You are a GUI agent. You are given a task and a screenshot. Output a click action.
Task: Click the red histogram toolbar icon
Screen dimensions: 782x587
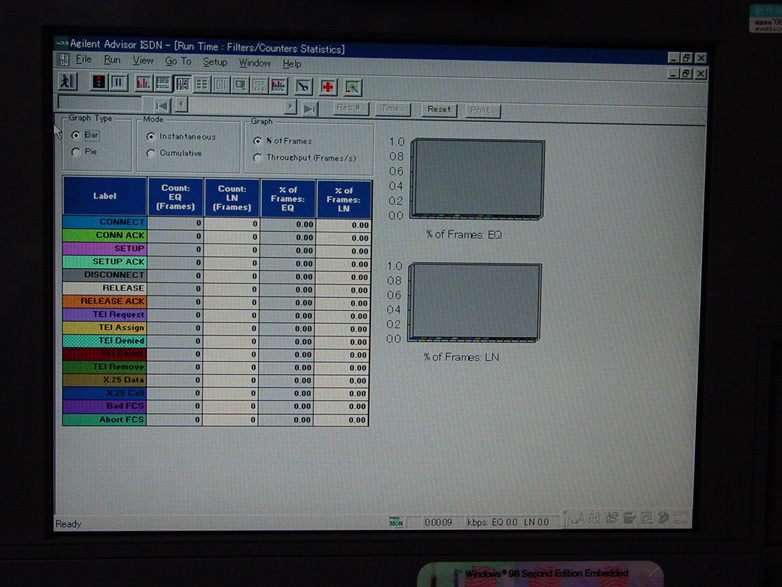pyautogui.click(x=279, y=86)
